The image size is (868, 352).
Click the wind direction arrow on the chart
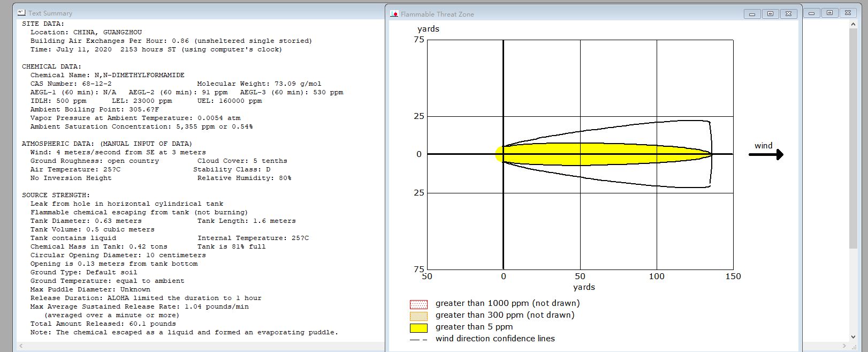pos(766,154)
